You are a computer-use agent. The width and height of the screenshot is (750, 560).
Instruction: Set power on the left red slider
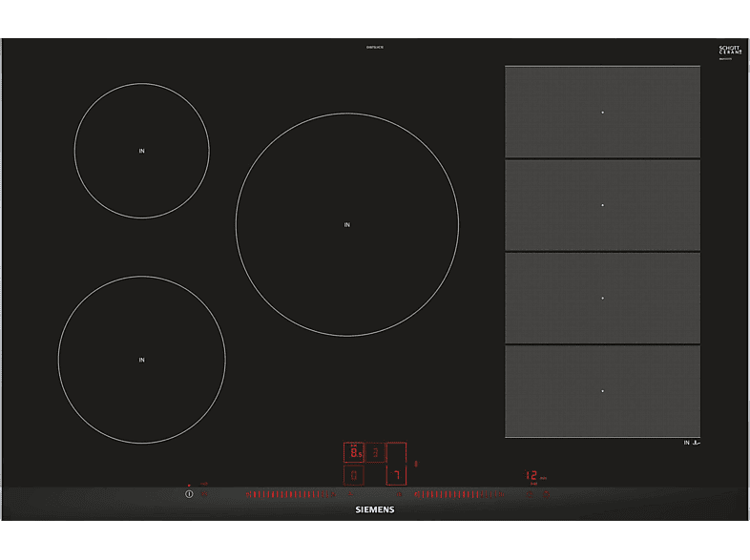[286, 494]
